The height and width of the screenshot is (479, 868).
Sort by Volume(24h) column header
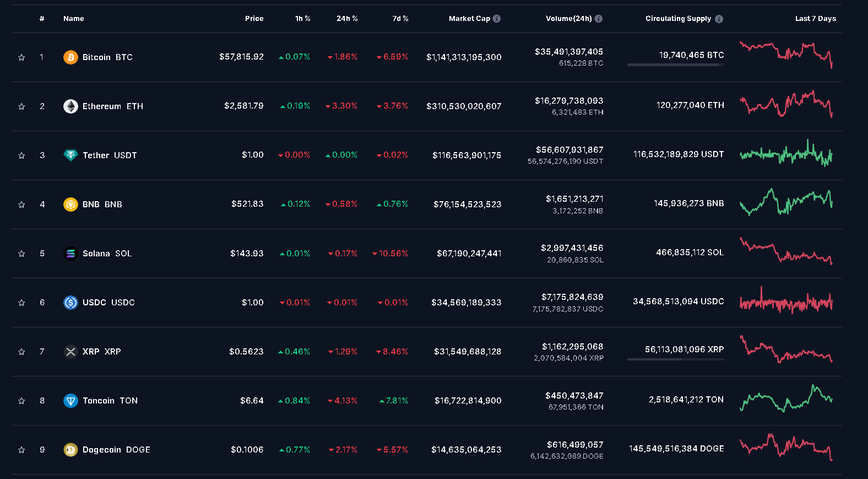569,19
